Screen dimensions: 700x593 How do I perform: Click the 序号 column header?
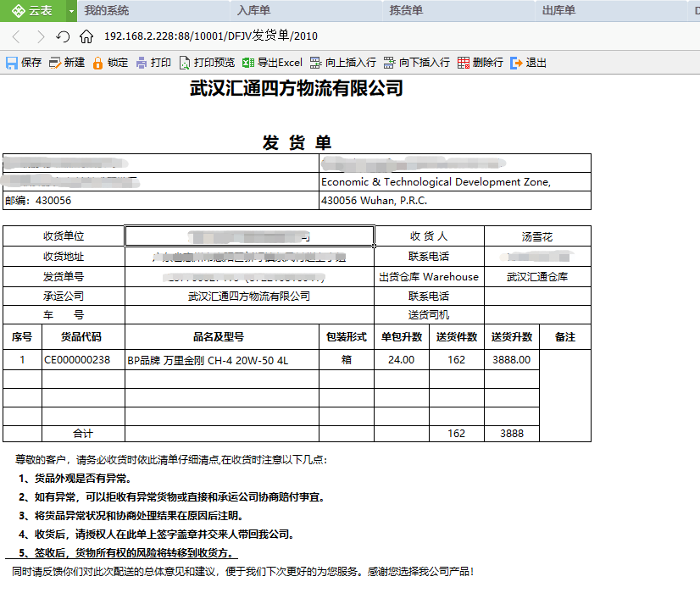tap(22, 337)
